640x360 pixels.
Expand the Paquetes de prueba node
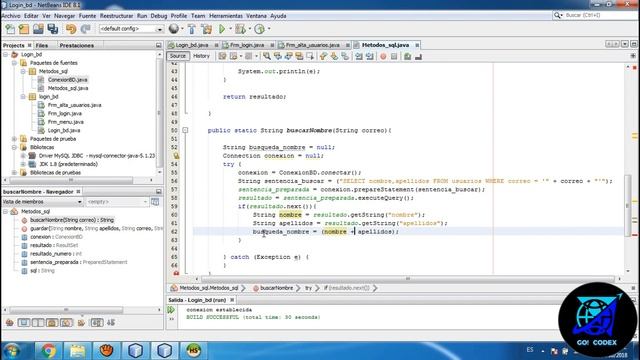(x=14, y=139)
